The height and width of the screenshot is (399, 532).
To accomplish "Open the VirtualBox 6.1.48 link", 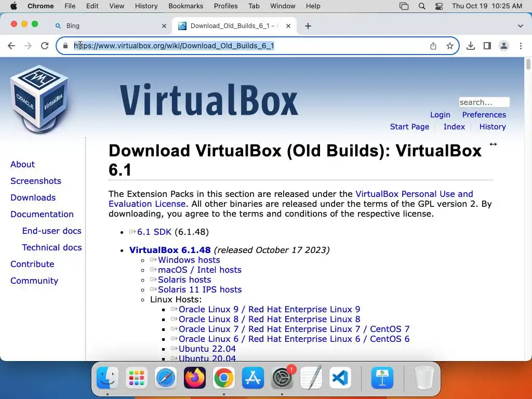I will pyautogui.click(x=170, y=250).
